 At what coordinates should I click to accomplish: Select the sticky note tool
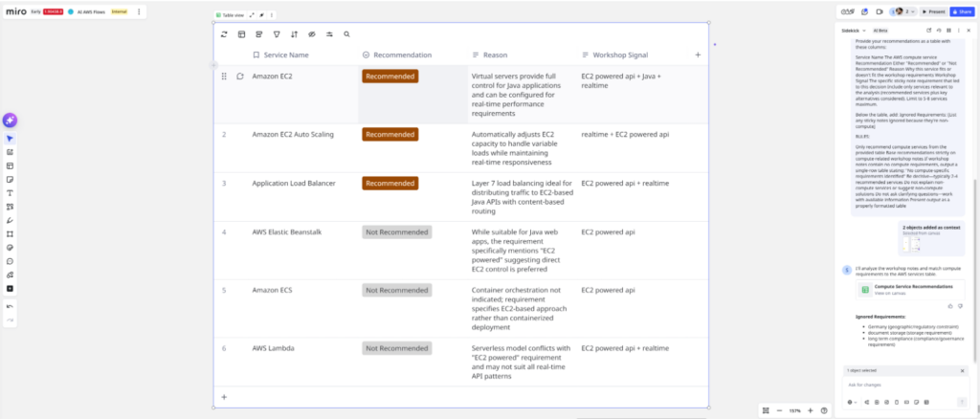(x=10, y=179)
